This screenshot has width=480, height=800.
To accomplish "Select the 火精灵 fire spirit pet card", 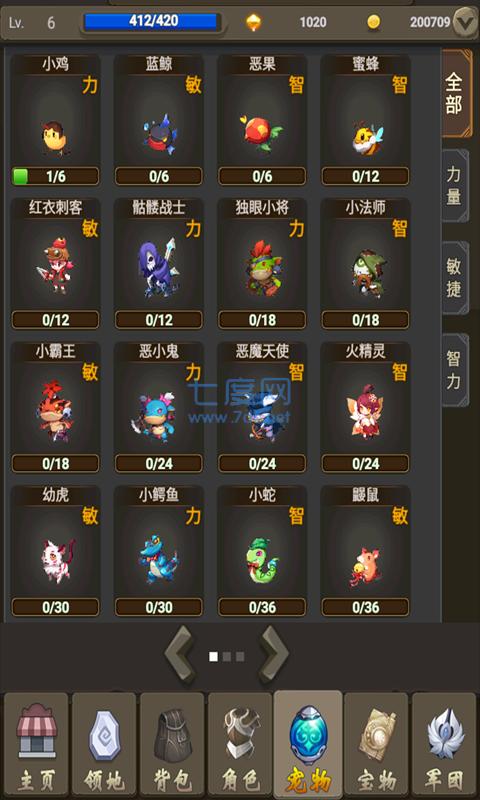I will click(x=365, y=408).
